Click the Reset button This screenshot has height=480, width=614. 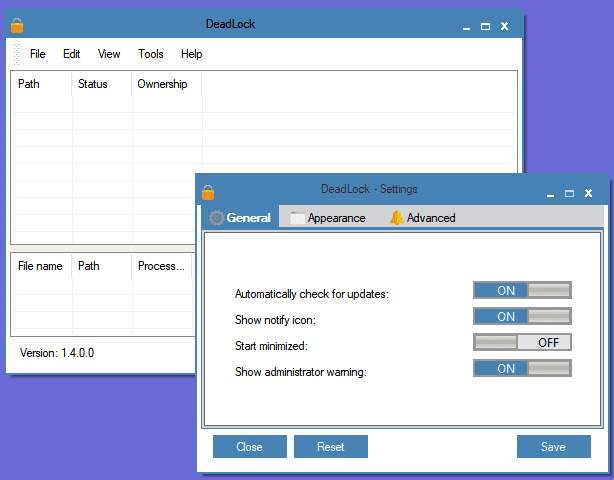tap(331, 446)
